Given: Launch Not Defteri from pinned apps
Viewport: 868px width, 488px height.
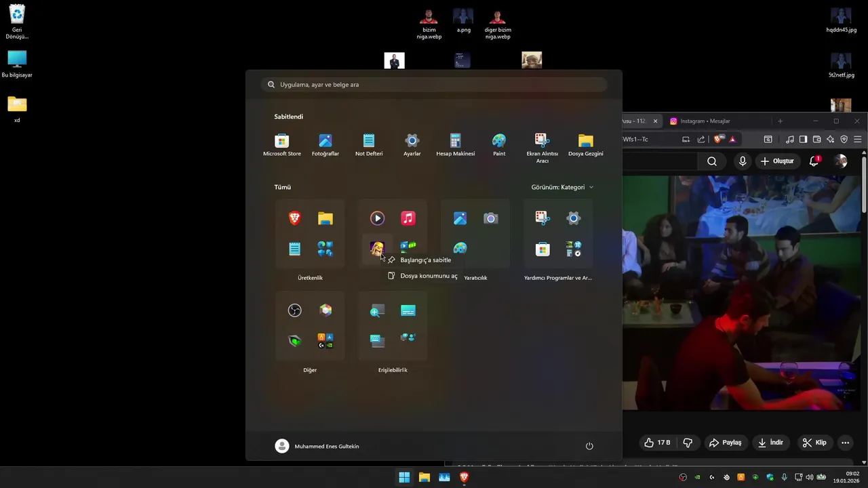Looking at the screenshot, I should (368, 145).
